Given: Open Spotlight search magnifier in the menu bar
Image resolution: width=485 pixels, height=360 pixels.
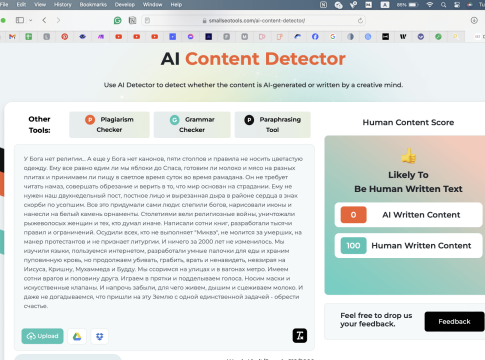Looking at the screenshot, I should point(443,5).
